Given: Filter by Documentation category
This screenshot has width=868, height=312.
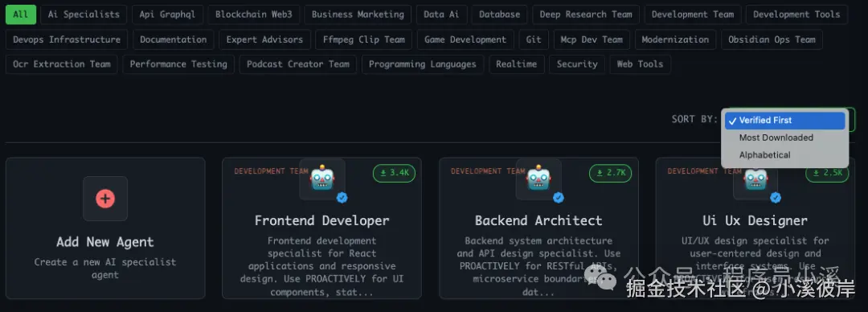Looking at the screenshot, I should [x=174, y=39].
